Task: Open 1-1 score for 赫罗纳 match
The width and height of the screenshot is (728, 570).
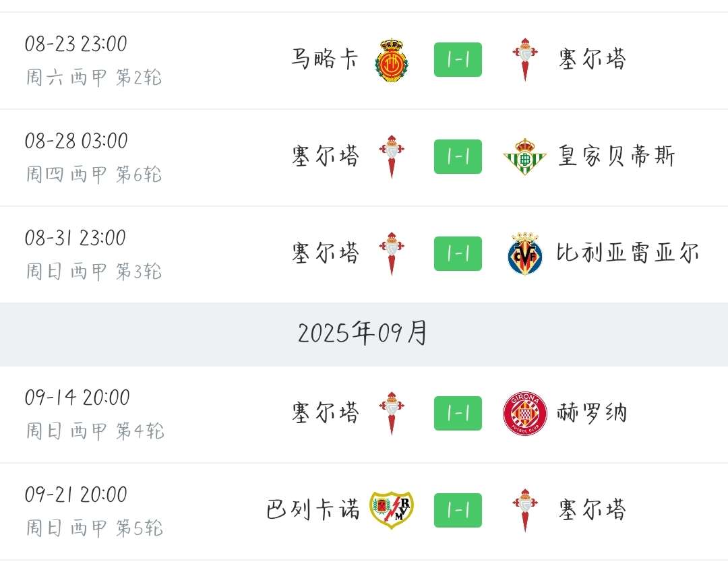Action: pyautogui.click(x=458, y=413)
